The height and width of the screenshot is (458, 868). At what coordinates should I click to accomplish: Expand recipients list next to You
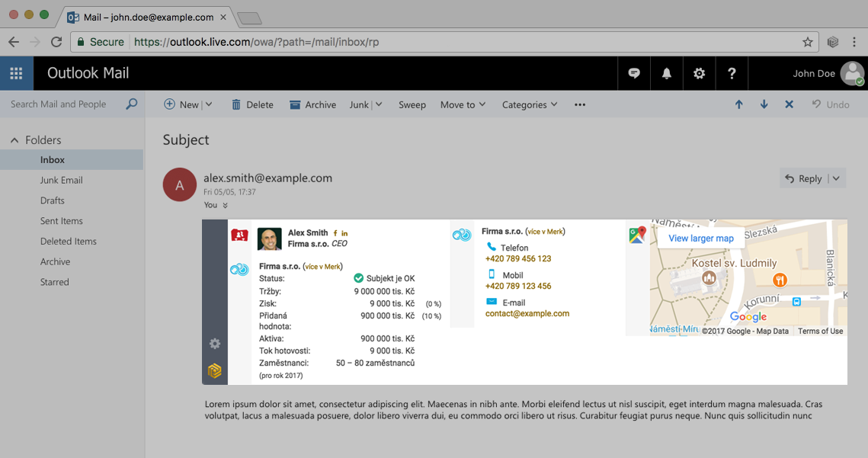[226, 206]
